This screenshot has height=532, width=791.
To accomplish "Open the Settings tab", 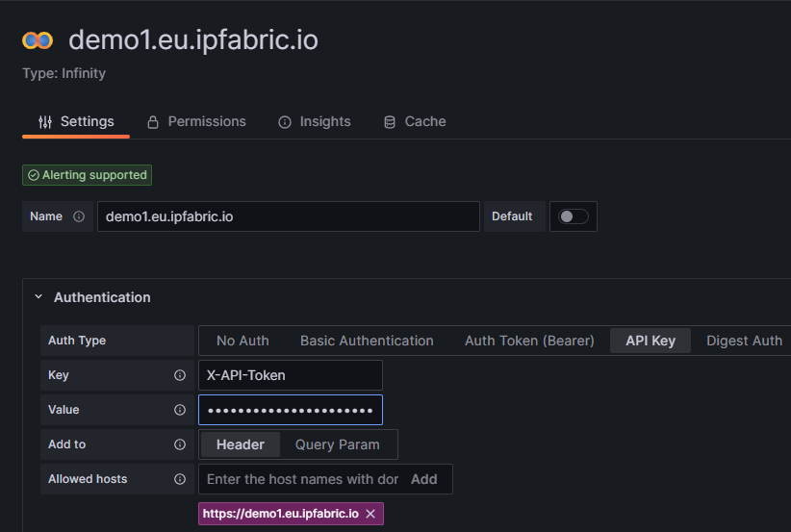I will [76, 121].
